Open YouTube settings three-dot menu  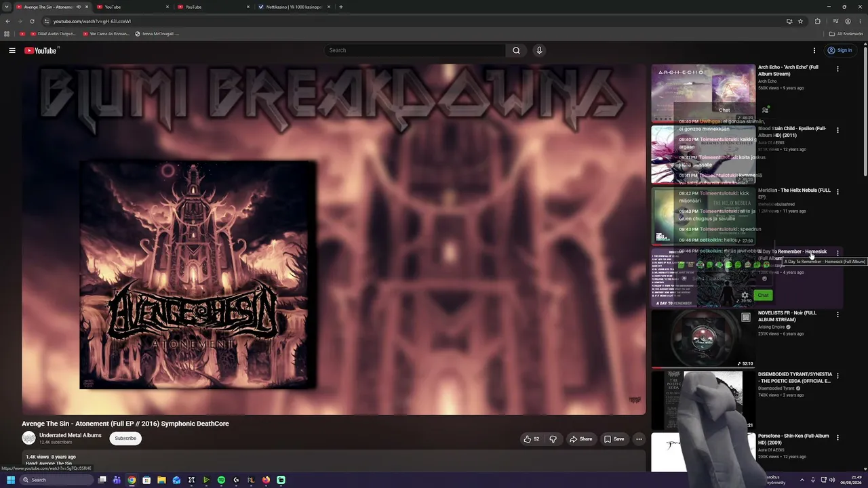[x=814, y=50]
